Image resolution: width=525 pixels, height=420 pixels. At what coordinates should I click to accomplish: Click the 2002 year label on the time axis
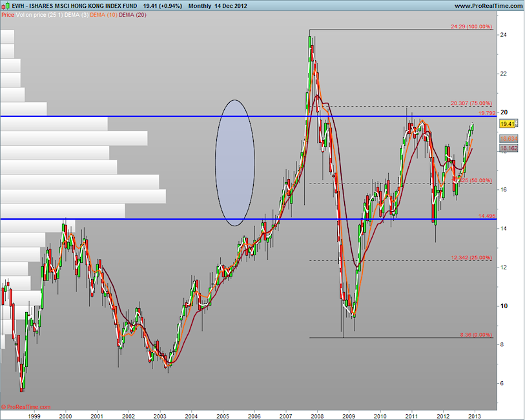coord(129,416)
